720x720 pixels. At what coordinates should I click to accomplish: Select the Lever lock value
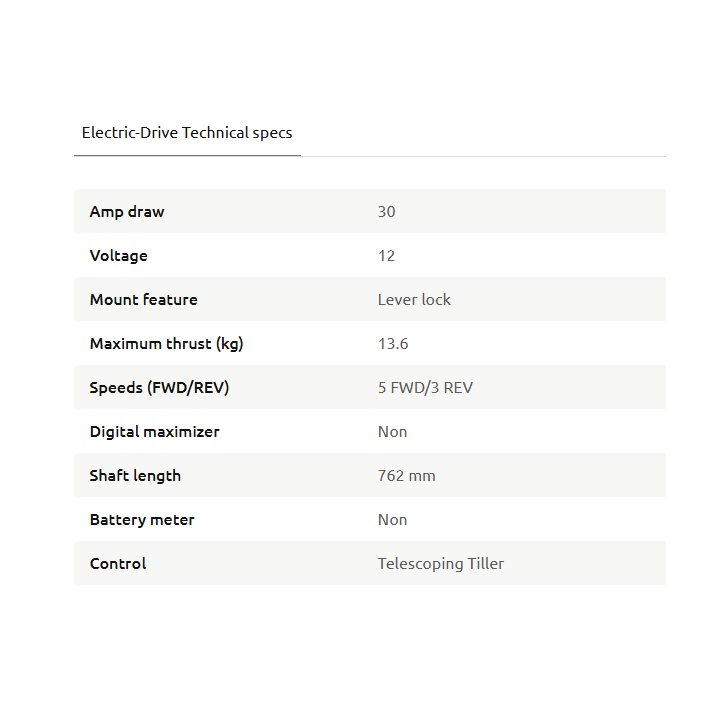pyautogui.click(x=414, y=300)
